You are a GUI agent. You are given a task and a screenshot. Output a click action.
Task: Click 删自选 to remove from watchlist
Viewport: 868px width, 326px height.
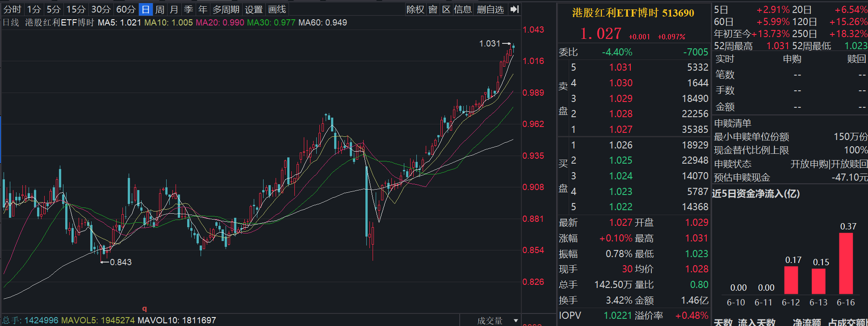point(491,9)
